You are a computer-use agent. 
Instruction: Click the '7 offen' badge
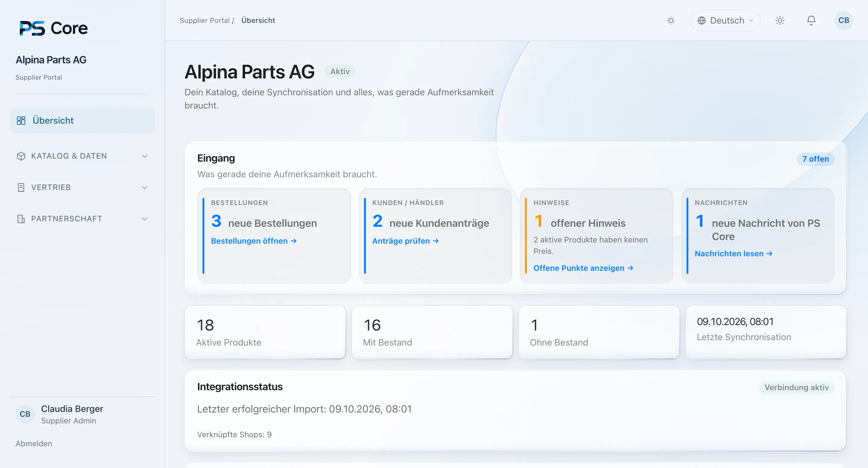tap(816, 159)
